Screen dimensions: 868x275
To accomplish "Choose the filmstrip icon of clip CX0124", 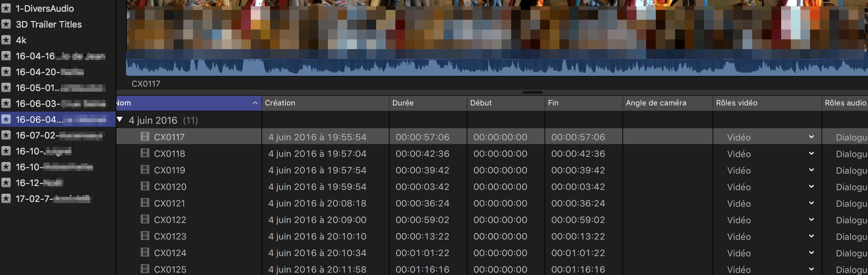I will (145, 252).
